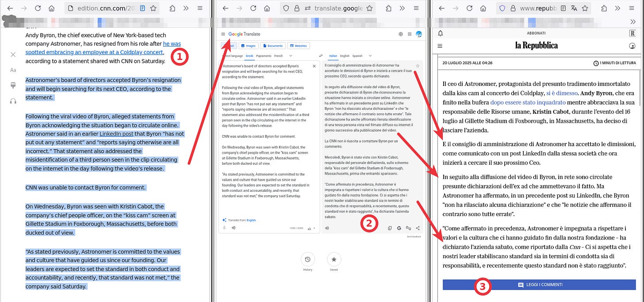This screenshot has height=302, width=644.
Task: Open Google apps grid in Translate
Action: [410, 34]
